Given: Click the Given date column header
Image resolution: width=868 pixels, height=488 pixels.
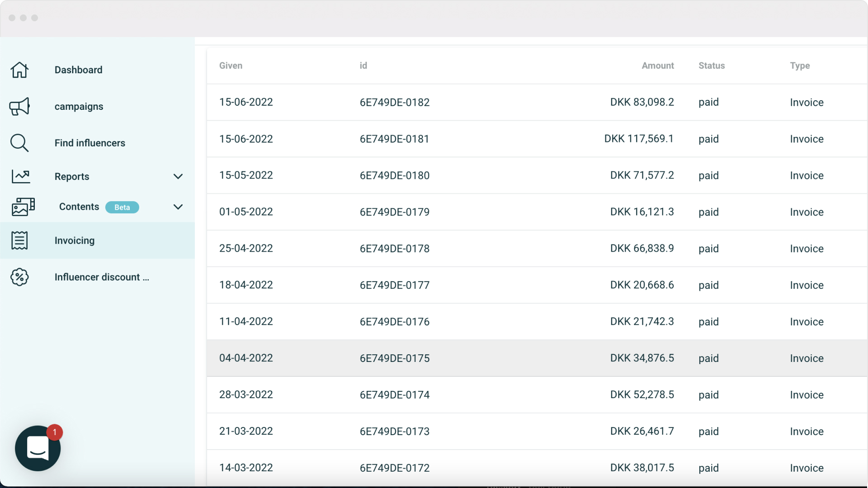Looking at the screenshot, I should [x=231, y=66].
